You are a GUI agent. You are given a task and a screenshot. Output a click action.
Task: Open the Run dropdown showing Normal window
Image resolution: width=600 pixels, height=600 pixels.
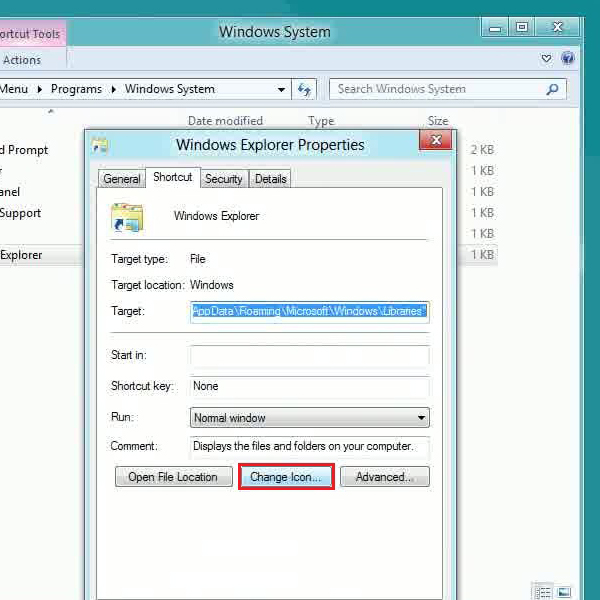pyautogui.click(x=310, y=417)
